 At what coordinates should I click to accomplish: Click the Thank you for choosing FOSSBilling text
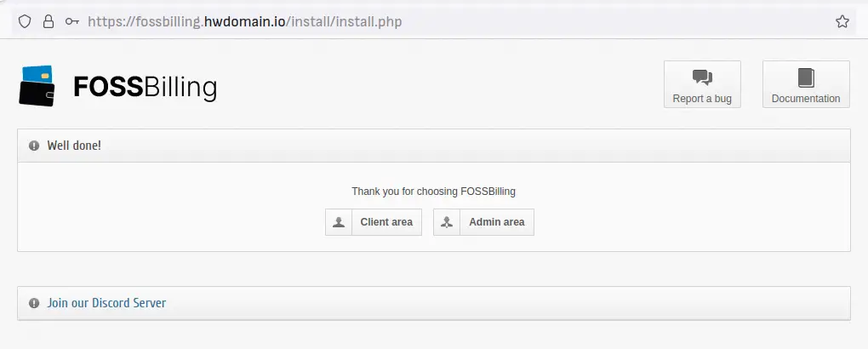433,192
